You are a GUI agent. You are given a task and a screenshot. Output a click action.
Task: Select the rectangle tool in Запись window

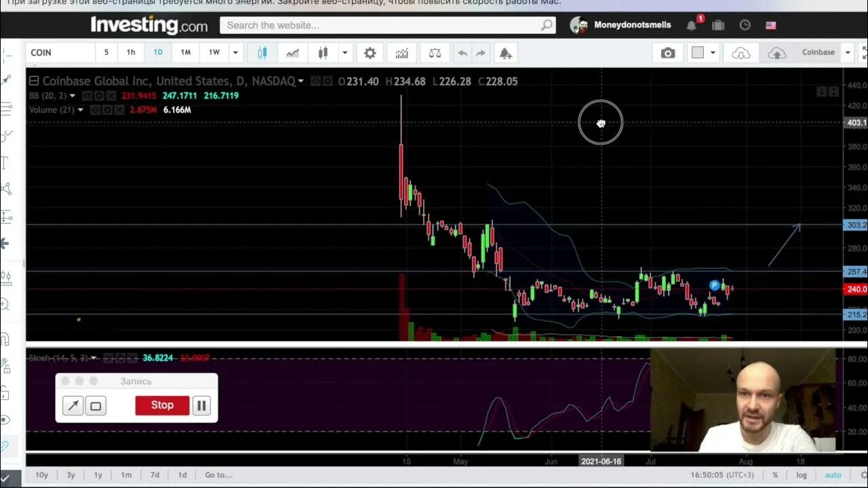click(96, 405)
